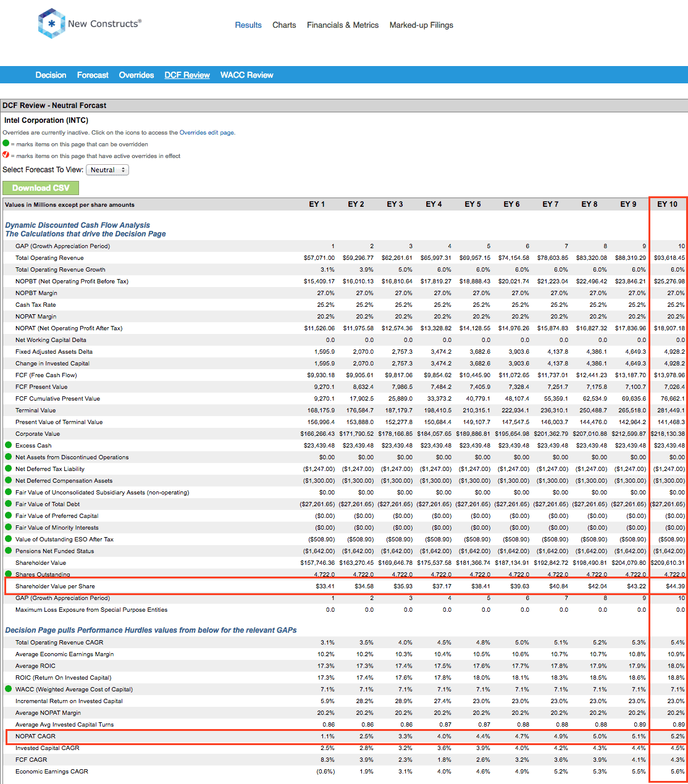Click the New Constructs logo icon
Viewport: 688px width, 784px height.
pyautogui.click(x=51, y=24)
